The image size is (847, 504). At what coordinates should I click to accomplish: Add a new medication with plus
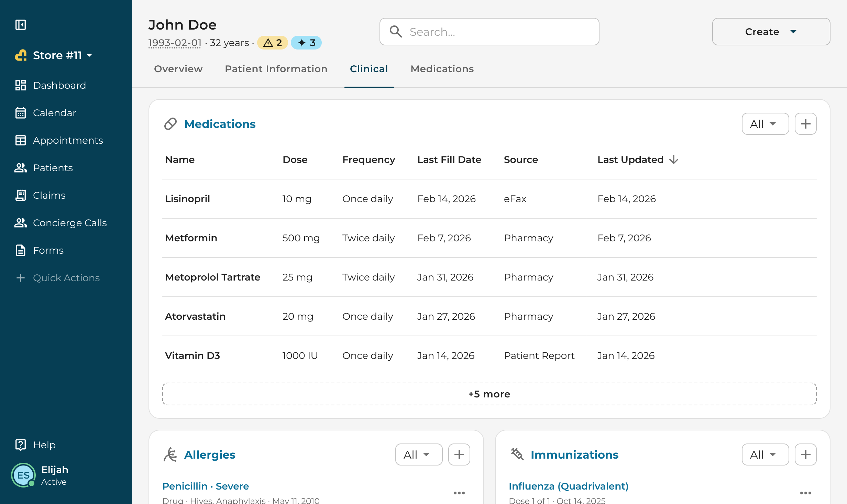pos(805,124)
